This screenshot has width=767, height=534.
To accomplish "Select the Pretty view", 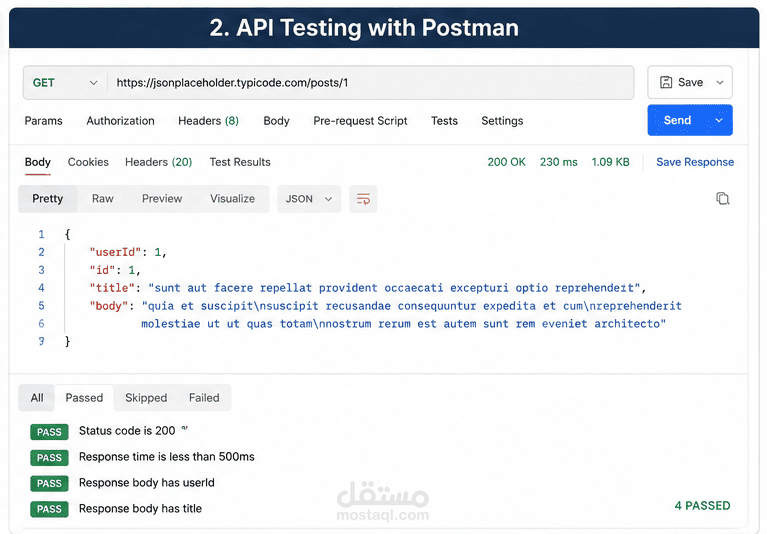I will point(47,199).
